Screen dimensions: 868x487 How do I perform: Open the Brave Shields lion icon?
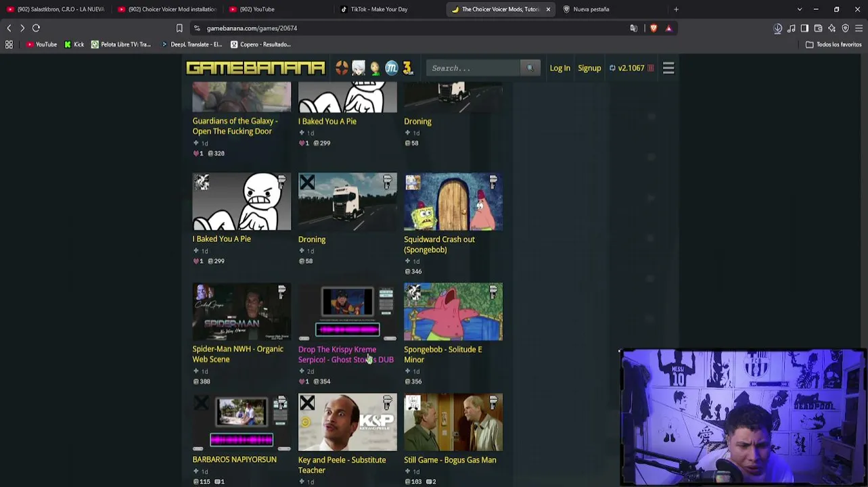click(x=654, y=28)
